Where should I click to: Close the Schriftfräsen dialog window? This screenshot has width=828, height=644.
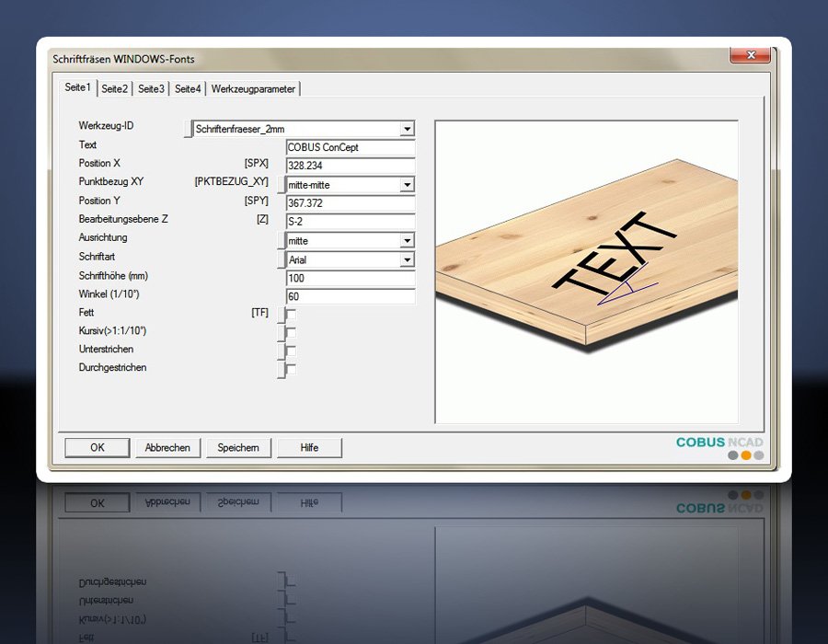(751, 55)
